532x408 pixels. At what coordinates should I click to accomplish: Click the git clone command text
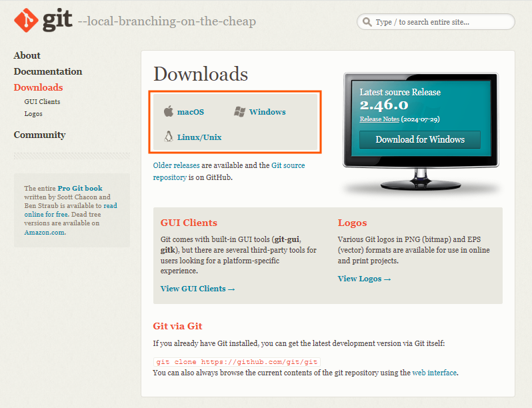[237, 362]
